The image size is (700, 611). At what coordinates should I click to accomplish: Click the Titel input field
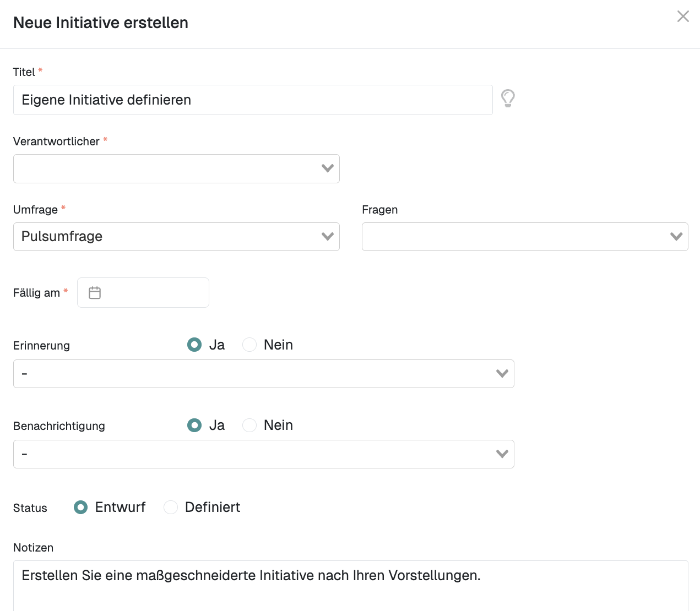click(252, 100)
